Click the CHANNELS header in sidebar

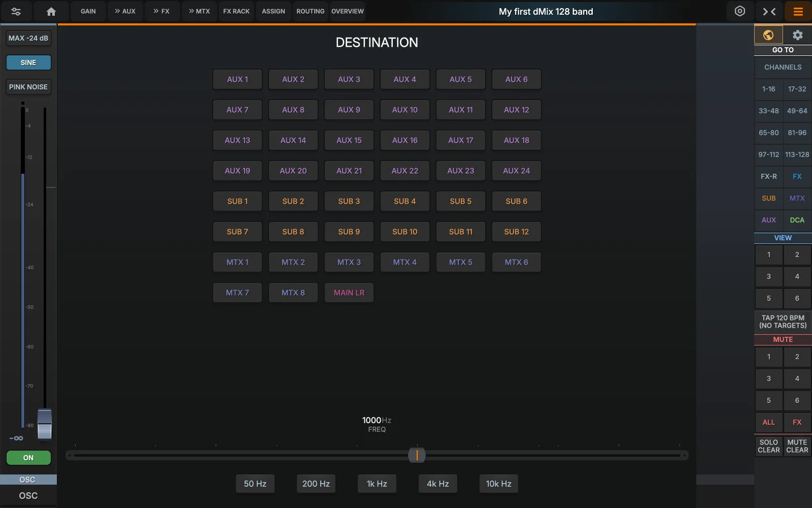point(783,67)
